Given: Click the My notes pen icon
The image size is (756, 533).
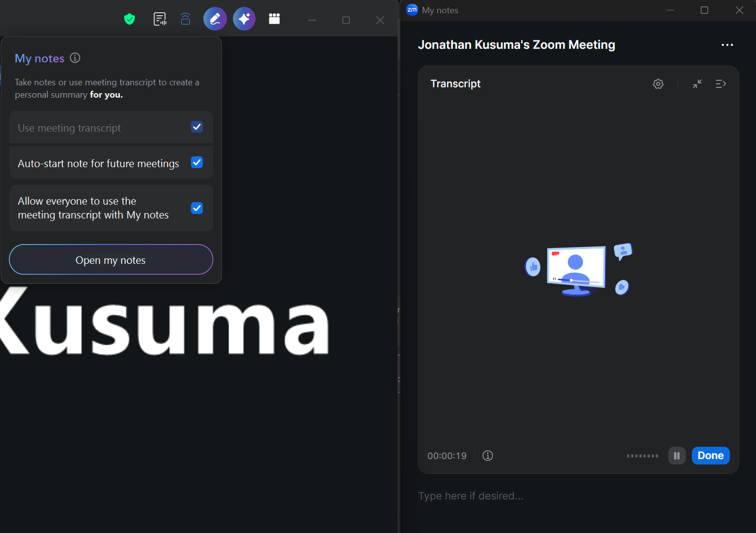Looking at the screenshot, I should tap(215, 19).
